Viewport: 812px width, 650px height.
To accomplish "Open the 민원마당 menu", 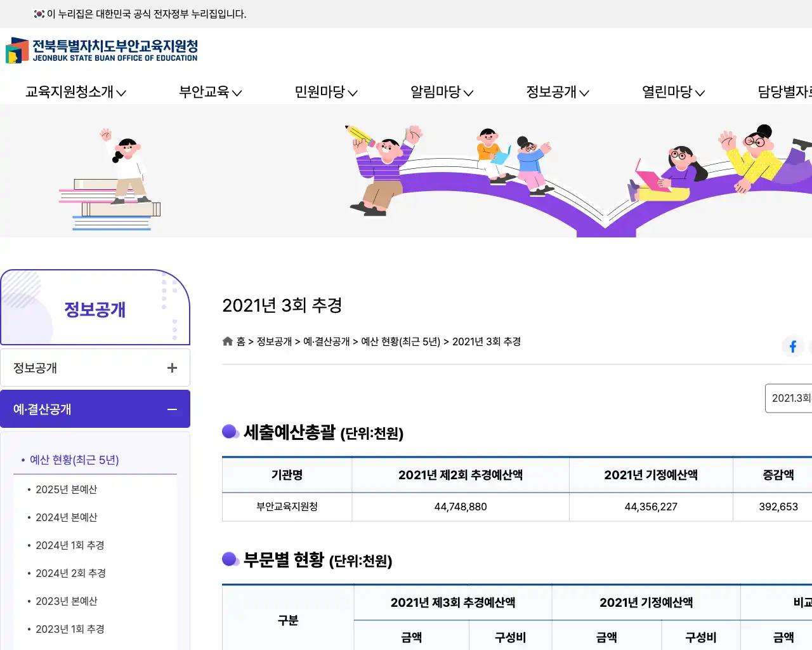I will 326,92.
